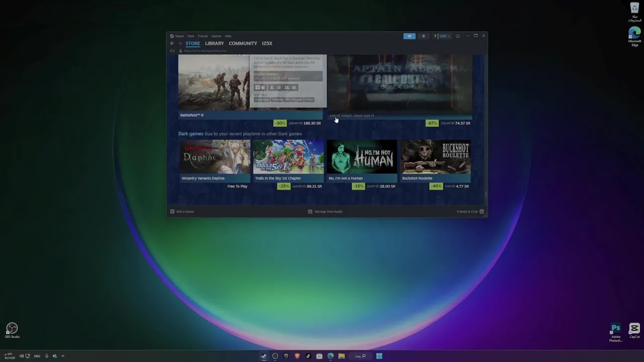The width and height of the screenshot is (644, 362).
Task: Open Microsoft Edge desktop shortcut
Action: click(634, 37)
